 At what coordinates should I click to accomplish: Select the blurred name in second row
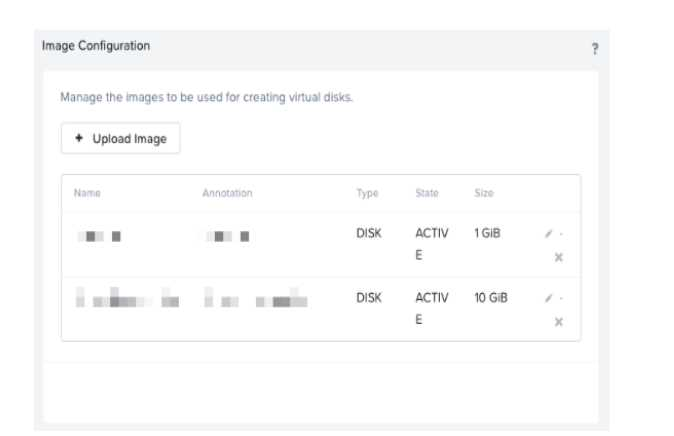[x=127, y=300]
